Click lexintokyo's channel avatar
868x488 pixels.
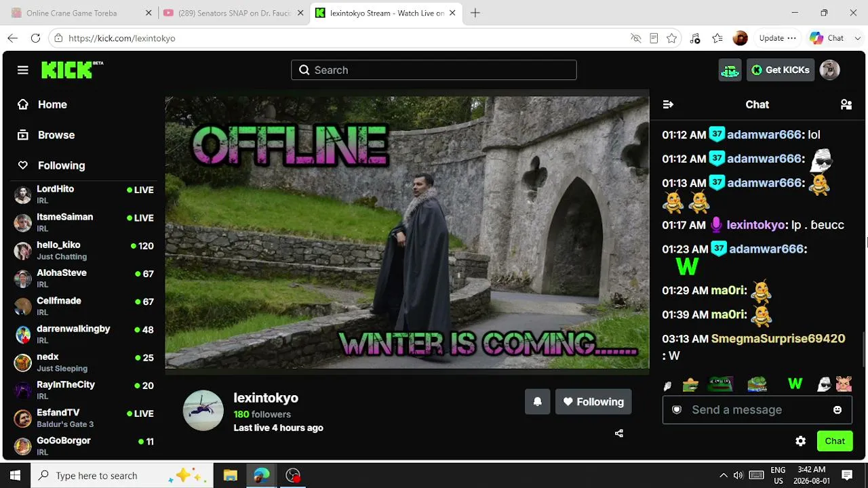[x=203, y=411]
